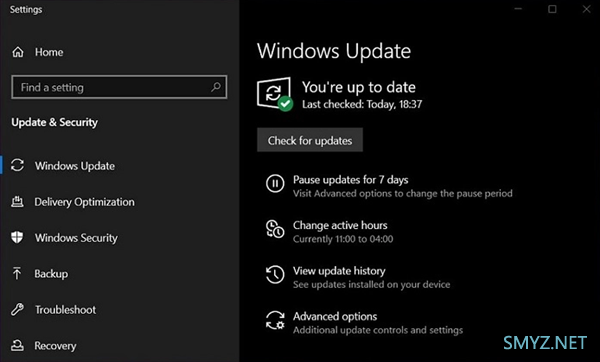Click the Update & Security heading
This screenshot has height=362, width=600.
(54, 122)
